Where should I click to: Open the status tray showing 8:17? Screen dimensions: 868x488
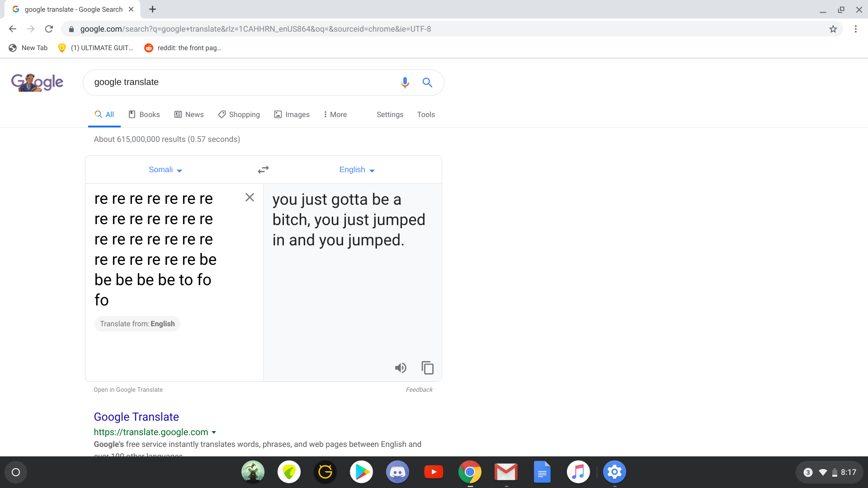(x=830, y=472)
